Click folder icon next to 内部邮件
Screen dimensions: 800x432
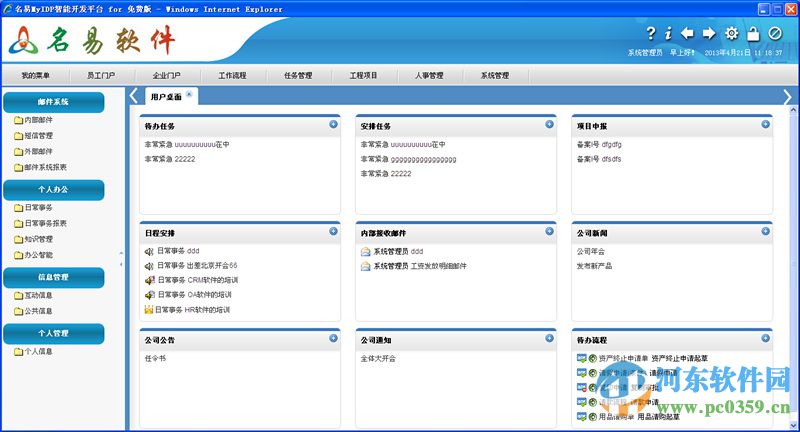18,120
